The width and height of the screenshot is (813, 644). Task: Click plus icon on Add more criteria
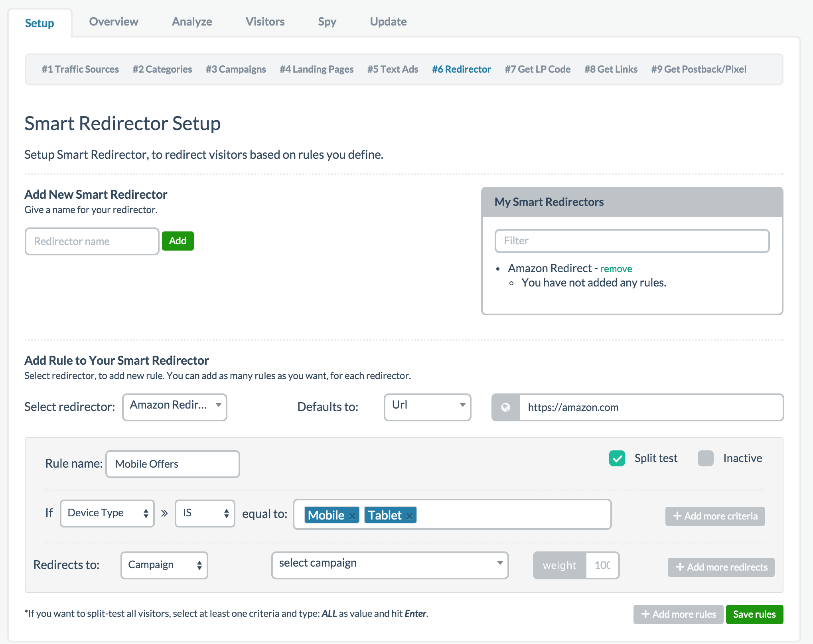coord(677,516)
